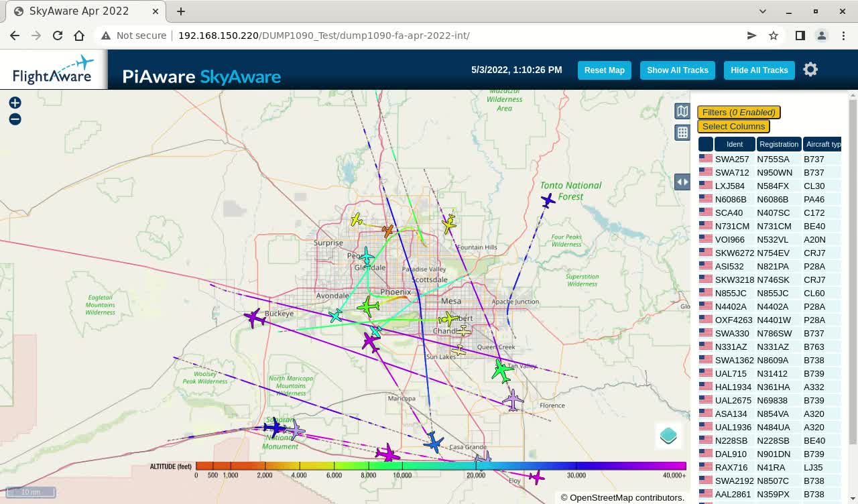
Task: Click the flag column header
Action: [706, 144]
